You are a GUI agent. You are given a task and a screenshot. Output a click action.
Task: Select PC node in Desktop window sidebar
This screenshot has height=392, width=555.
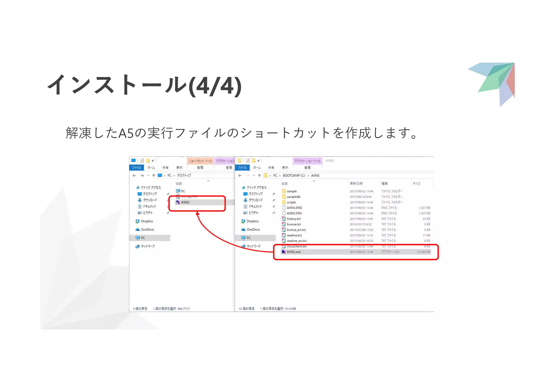tap(150, 238)
